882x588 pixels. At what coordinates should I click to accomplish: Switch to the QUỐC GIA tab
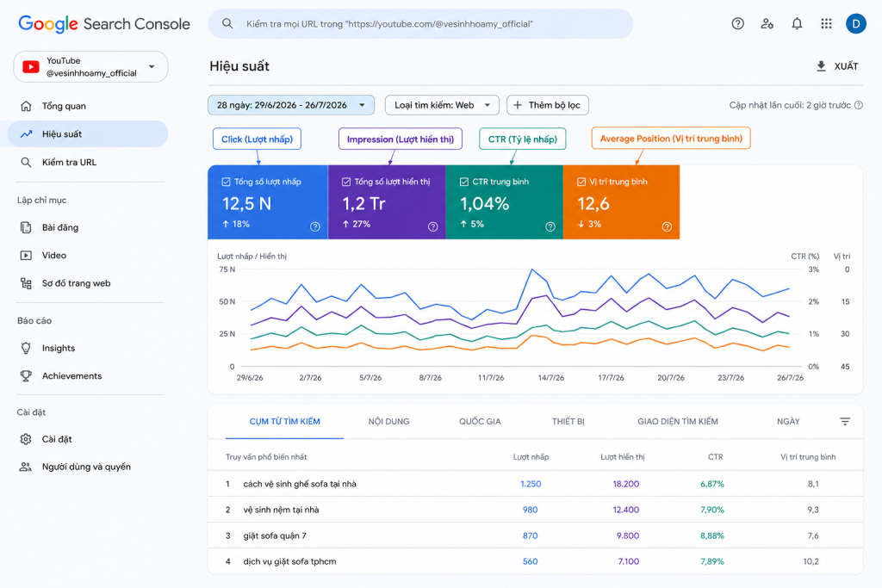(479, 421)
